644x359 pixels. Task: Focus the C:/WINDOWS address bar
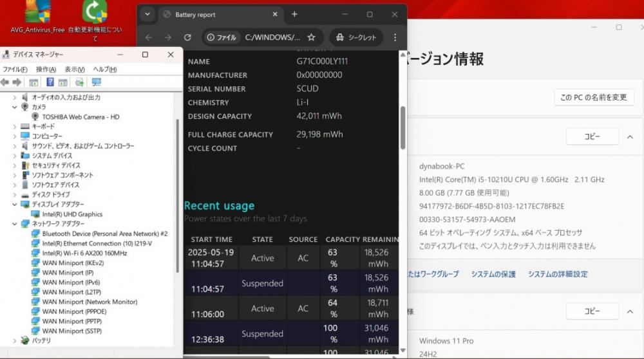(x=272, y=37)
